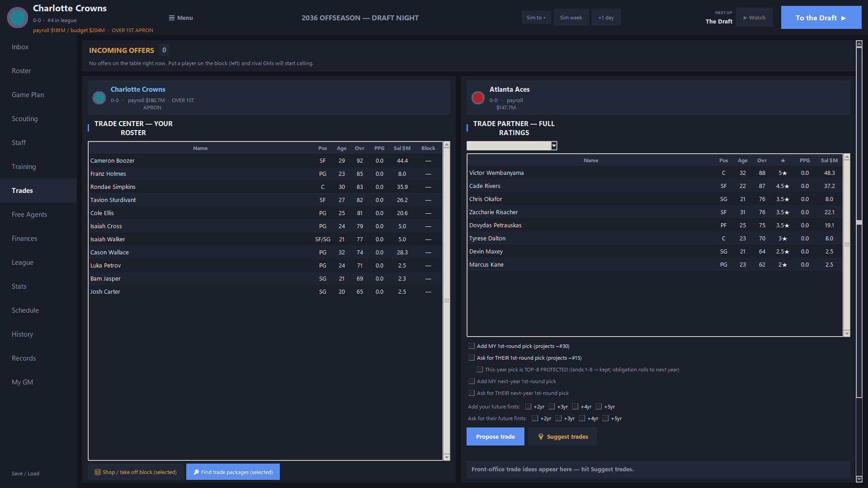The width and height of the screenshot is (868, 488).
Task: Check Add MY 1st-round pick
Action: click(472, 346)
